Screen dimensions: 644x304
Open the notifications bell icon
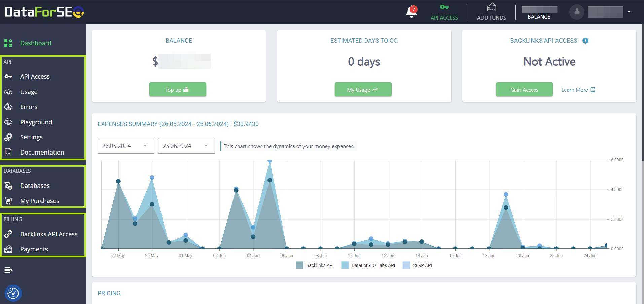click(411, 12)
